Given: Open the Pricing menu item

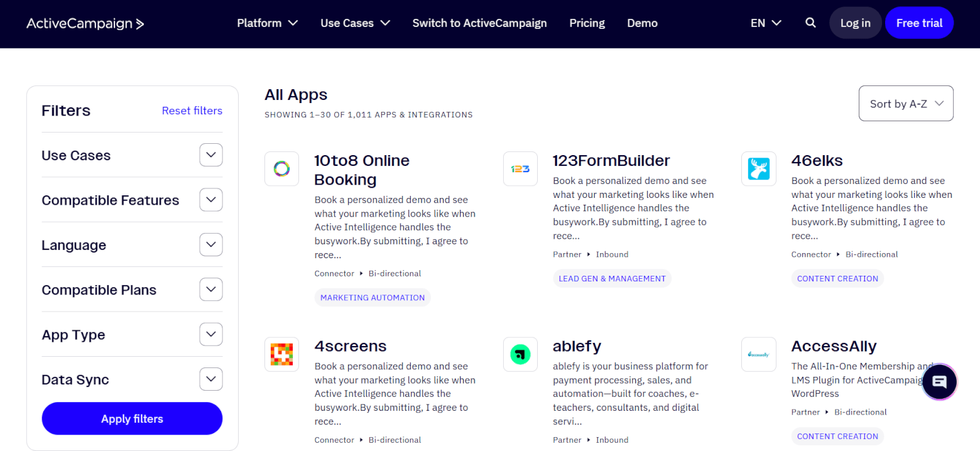Looking at the screenshot, I should coord(587,23).
